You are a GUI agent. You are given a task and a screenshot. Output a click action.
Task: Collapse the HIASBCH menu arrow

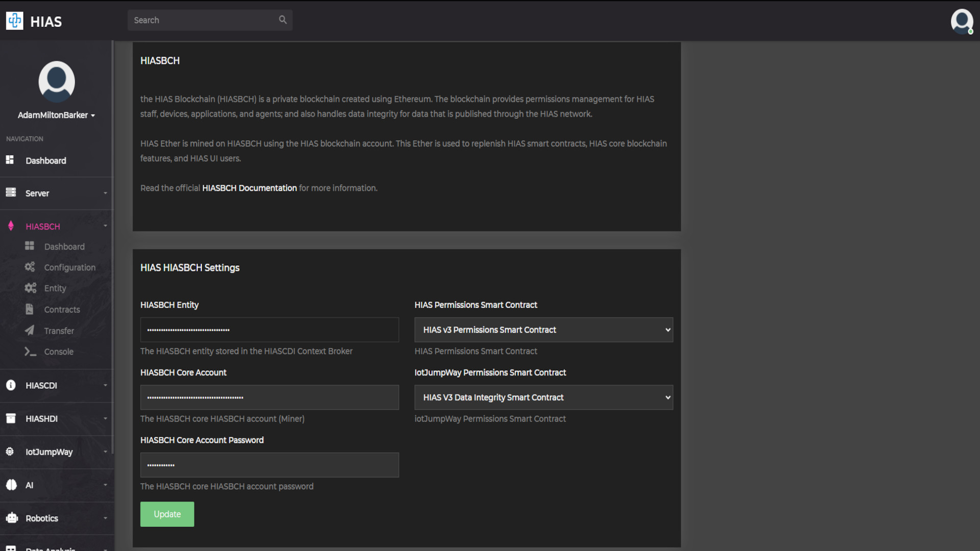(x=105, y=226)
